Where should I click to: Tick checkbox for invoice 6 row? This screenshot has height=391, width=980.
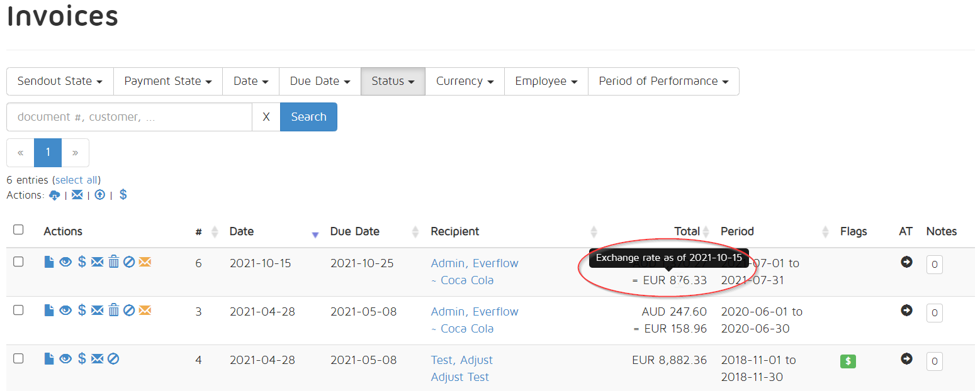click(18, 262)
